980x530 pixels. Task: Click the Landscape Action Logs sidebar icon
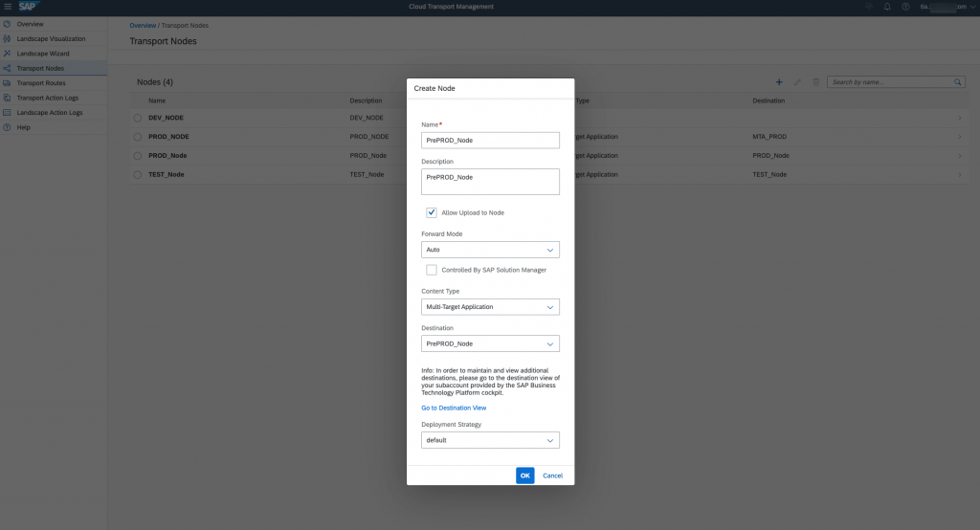click(x=7, y=113)
